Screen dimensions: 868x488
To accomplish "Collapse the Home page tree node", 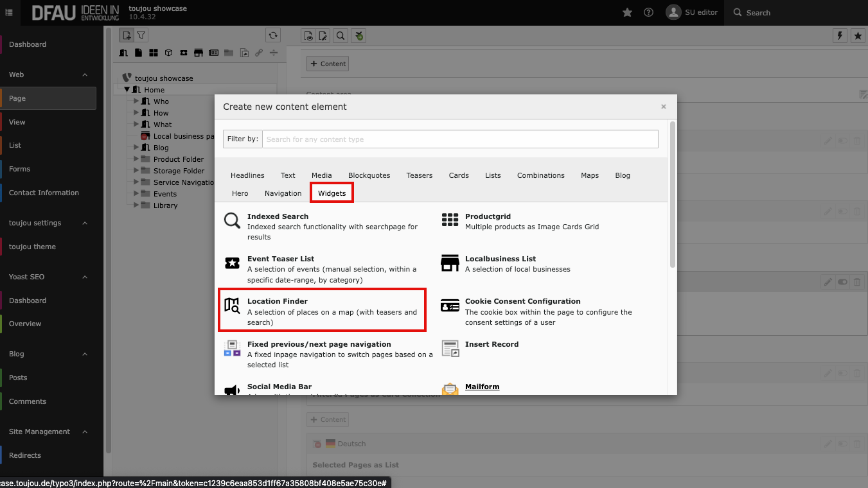I will [x=127, y=90].
